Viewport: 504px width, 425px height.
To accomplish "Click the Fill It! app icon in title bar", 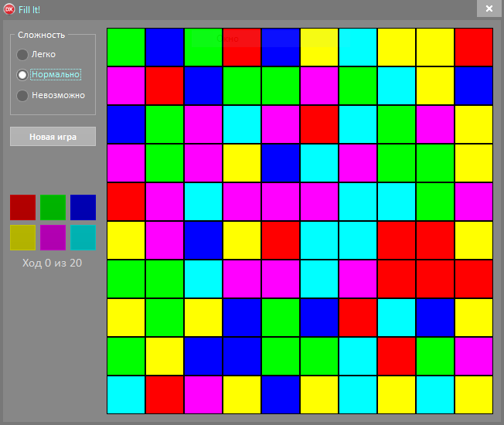I will pyautogui.click(x=9, y=8).
